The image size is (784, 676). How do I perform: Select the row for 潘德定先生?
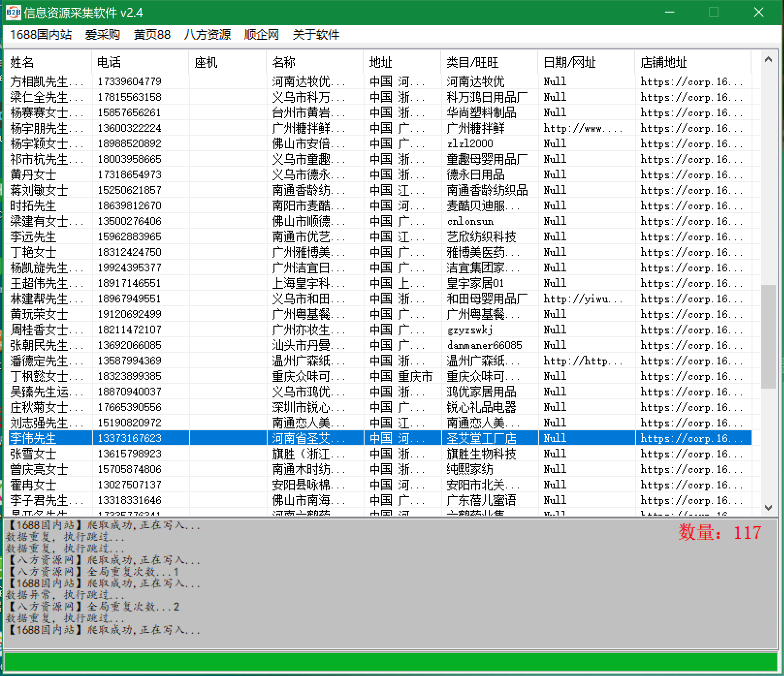pos(380,361)
